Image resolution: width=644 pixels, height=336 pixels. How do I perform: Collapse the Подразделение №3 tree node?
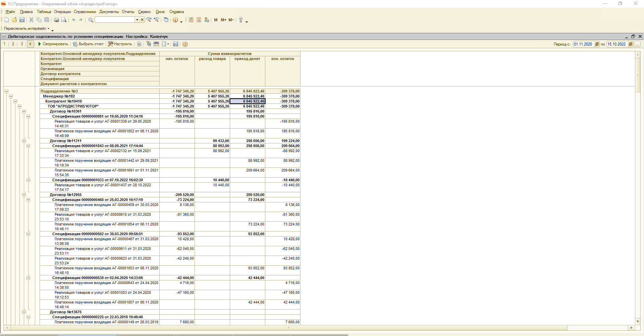(x=6, y=91)
